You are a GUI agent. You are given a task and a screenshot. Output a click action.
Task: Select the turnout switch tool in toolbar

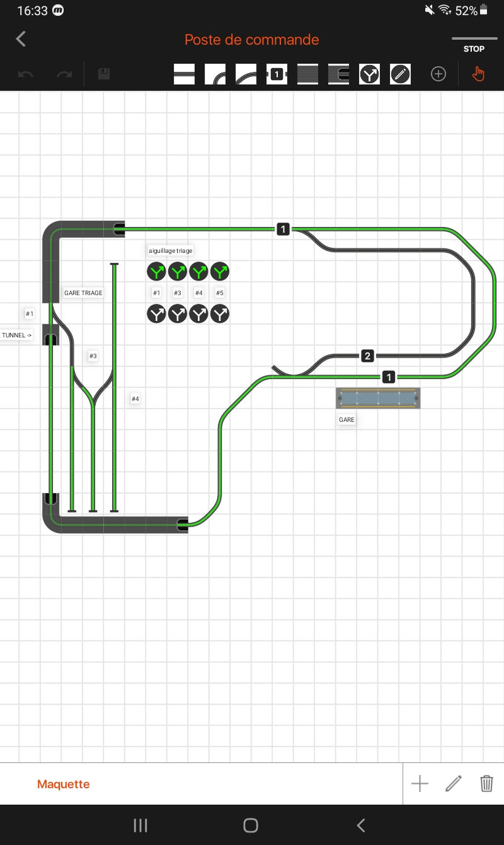click(x=369, y=74)
